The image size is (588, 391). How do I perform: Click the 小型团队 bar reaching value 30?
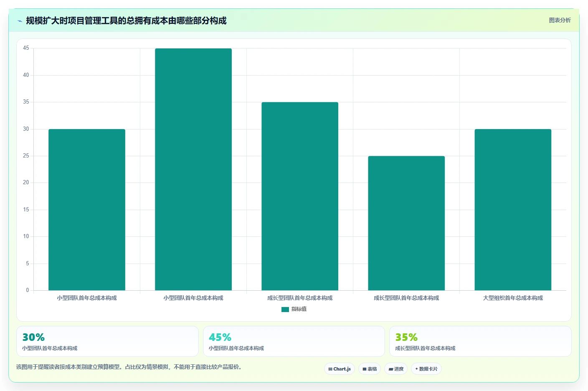click(x=87, y=210)
